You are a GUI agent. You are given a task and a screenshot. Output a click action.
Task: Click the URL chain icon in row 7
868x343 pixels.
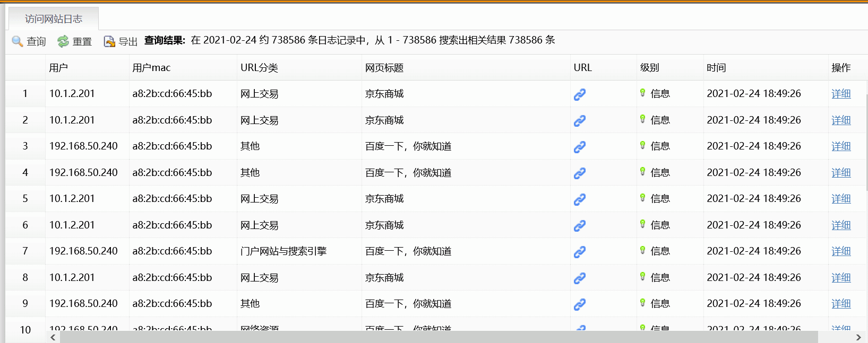(x=580, y=252)
